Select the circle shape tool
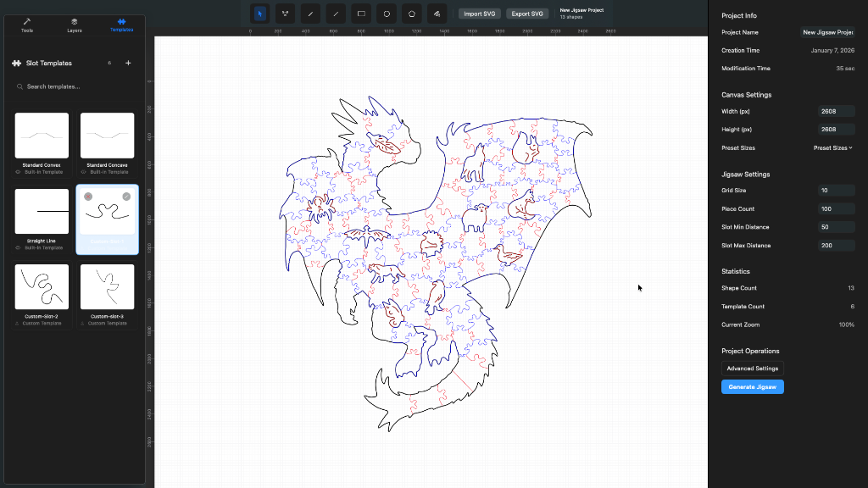Screen dimensions: 868x488 [385, 14]
